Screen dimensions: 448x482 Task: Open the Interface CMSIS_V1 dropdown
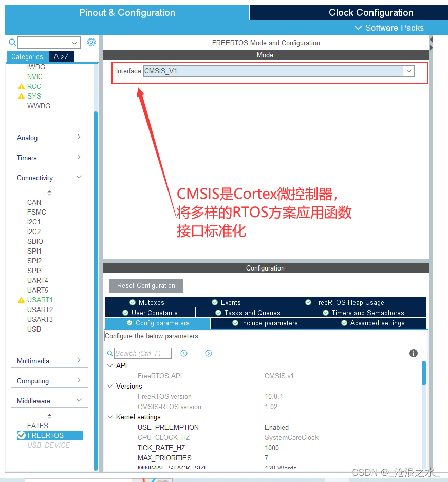408,71
